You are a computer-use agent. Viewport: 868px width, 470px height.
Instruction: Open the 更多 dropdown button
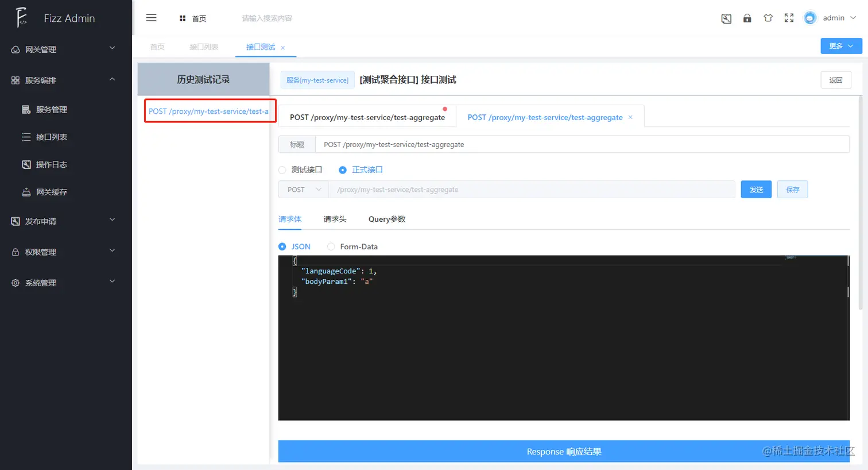pyautogui.click(x=841, y=46)
